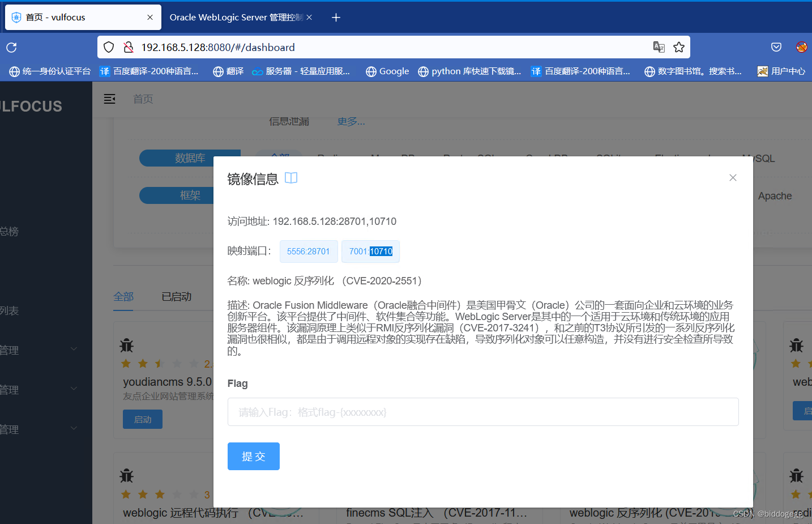Open the first 百度翻译 bookmark

(x=149, y=71)
